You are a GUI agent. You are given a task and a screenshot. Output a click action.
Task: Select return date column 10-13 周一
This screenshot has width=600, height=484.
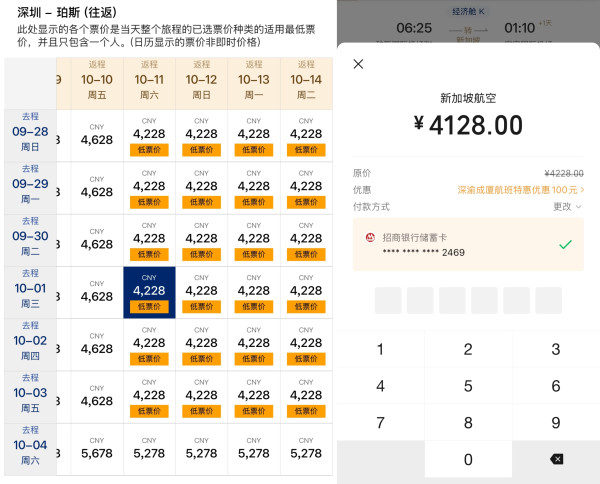[254, 83]
